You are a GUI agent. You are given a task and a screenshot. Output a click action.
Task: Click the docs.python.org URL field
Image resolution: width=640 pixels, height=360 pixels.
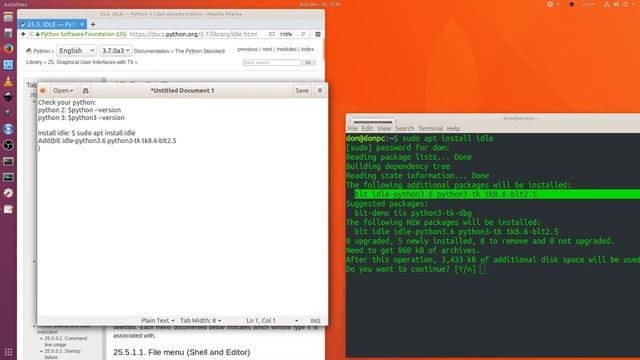(193, 34)
